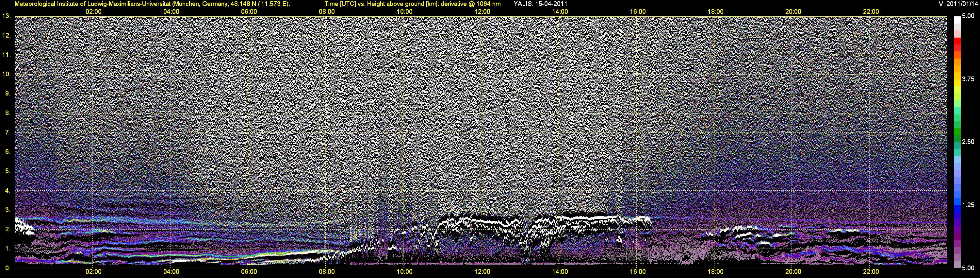Image resolution: width=980 pixels, height=278 pixels.
Task: Click 04:00 on the upper time axis
Action: 171,11
